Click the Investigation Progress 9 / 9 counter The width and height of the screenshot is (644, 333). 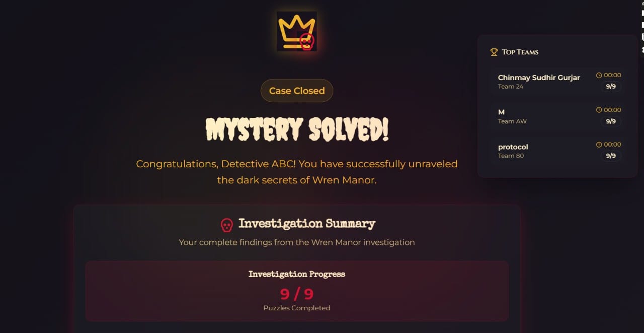coord(297,294)
